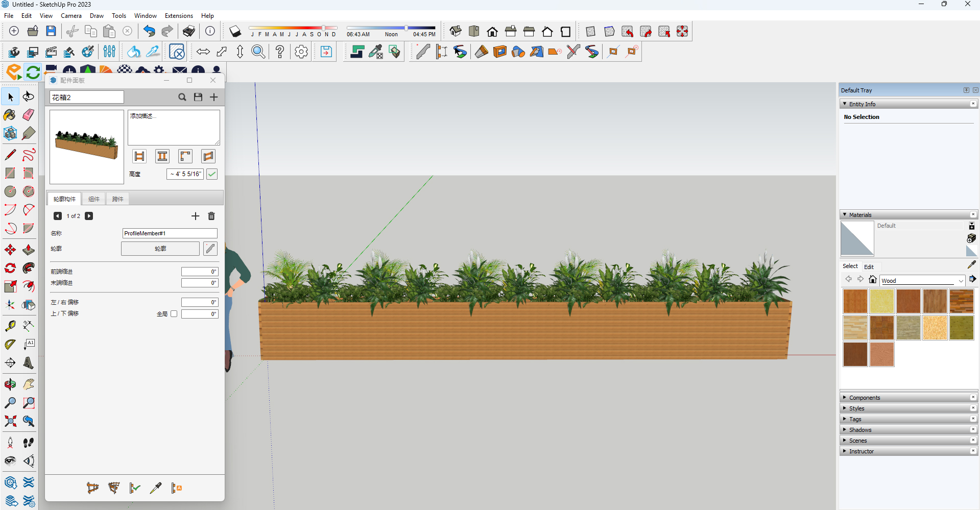Choose the Push/Pull tool
Viewport: 980px width, 510px height.
click(29, 250)
